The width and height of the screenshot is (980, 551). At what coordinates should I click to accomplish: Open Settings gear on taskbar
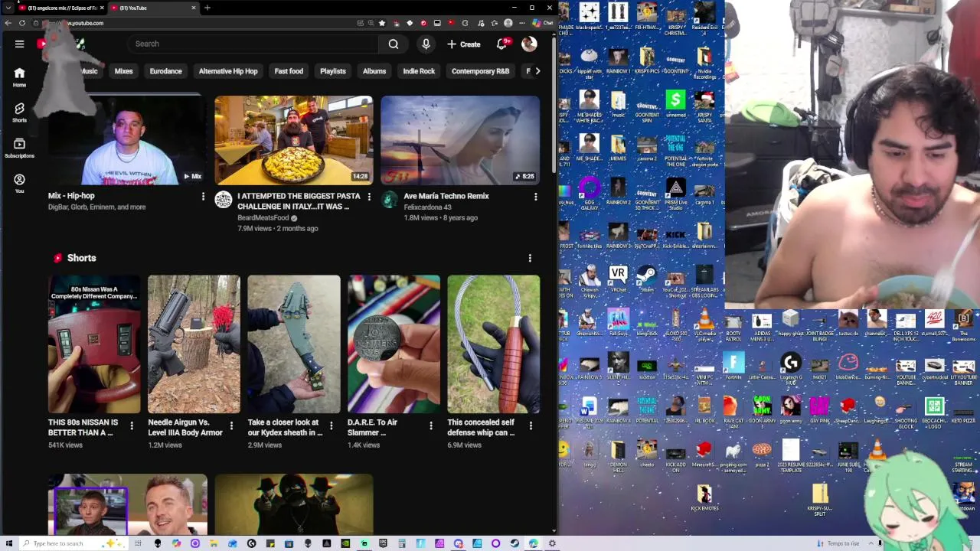pos(552,543)
